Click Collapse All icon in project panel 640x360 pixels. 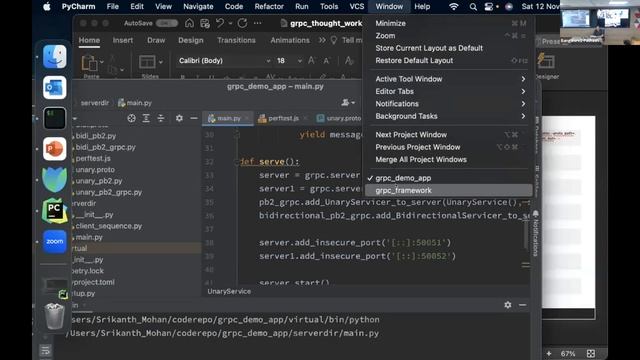click(x=161, y=118)
